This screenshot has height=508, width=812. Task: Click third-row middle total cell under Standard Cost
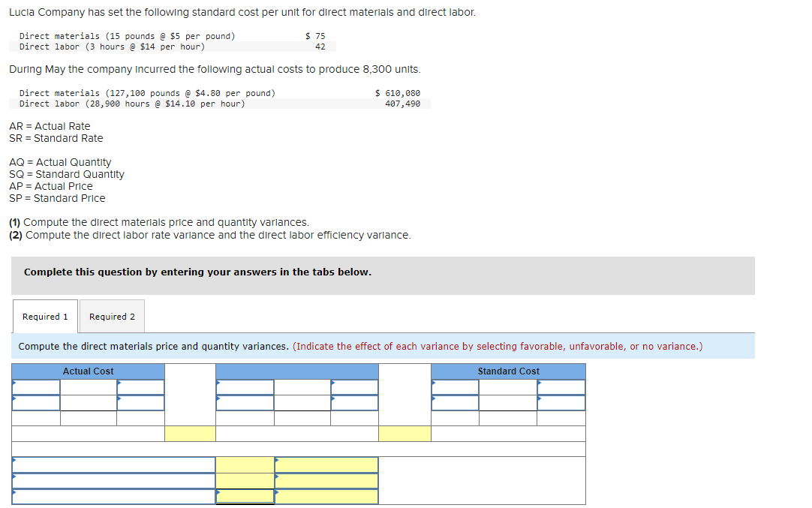(x=508, y=419)
